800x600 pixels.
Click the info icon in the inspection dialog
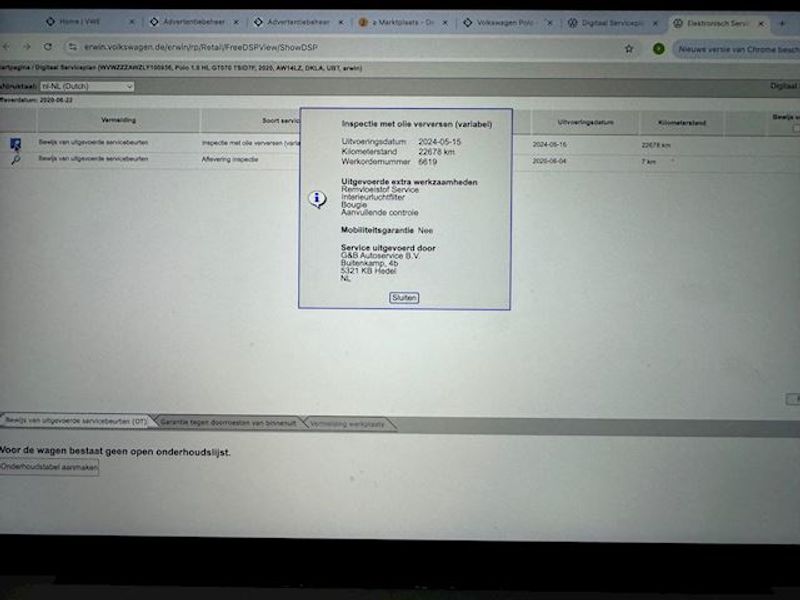coord(318,199)
